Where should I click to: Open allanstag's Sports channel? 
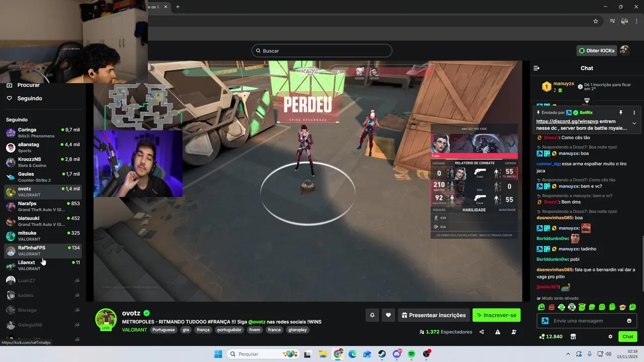click(x=43, y=147)
